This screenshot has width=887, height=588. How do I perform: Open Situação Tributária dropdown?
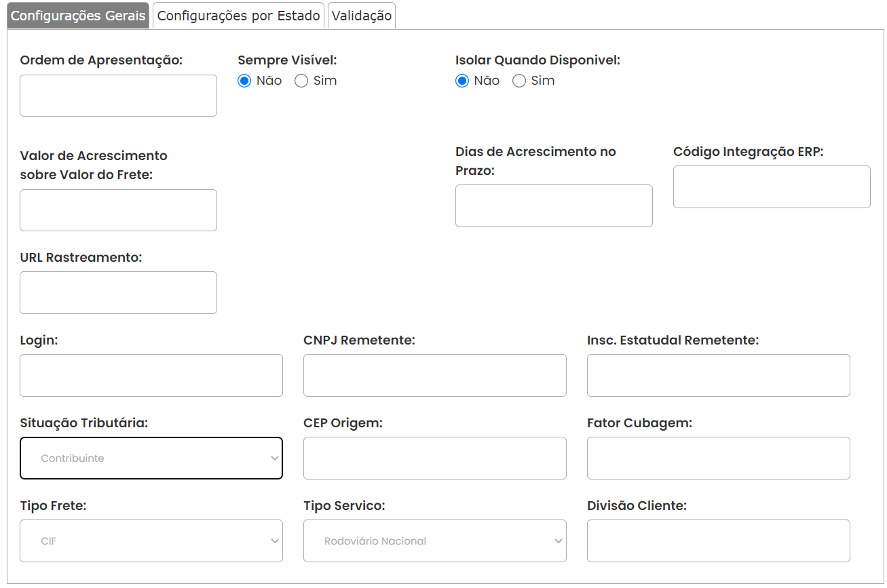tap(151, 458)
